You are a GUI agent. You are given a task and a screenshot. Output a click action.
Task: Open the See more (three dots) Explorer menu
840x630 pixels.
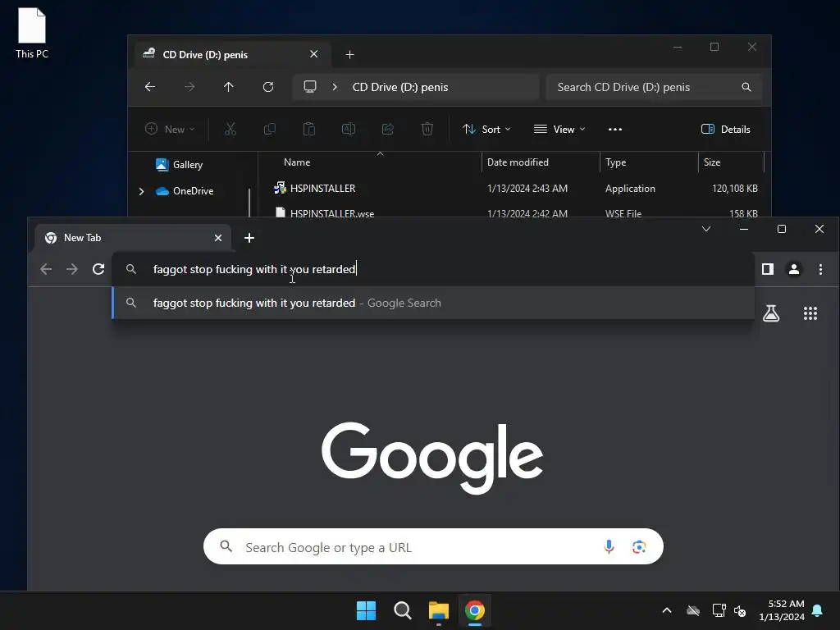615,129
